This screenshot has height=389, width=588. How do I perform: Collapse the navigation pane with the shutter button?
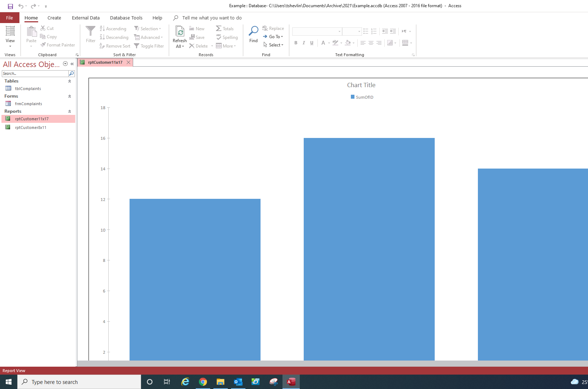point(72,64)
